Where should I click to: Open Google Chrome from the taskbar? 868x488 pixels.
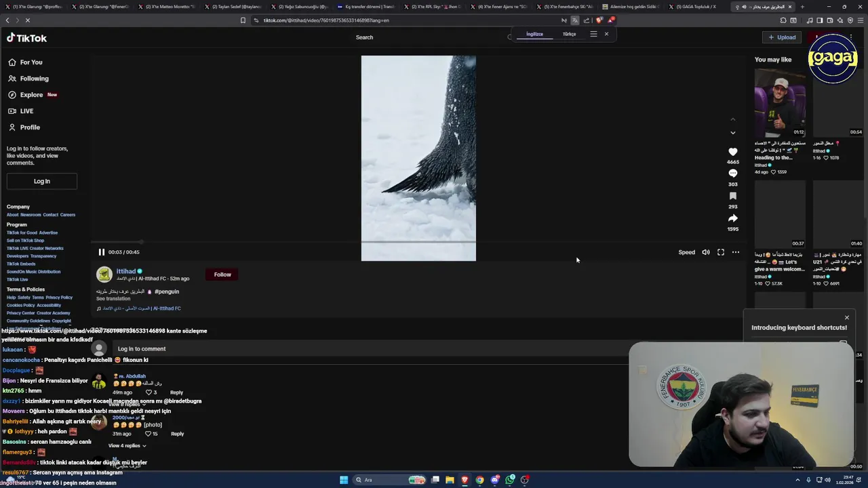pos(479,480)
